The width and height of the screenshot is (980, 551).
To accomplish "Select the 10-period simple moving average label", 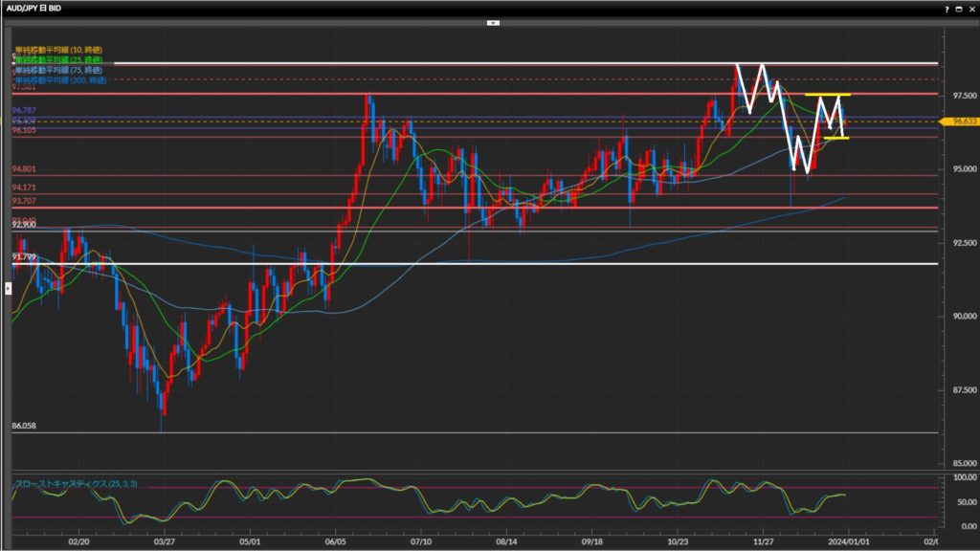I will click(58, 49).
